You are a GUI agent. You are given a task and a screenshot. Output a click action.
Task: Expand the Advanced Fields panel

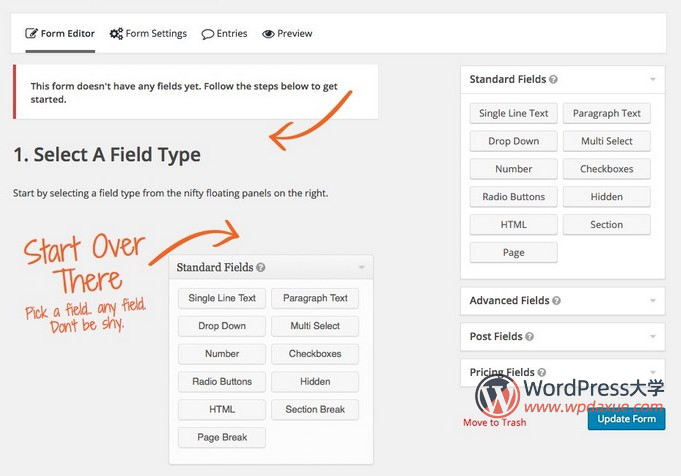pos(653,301)
